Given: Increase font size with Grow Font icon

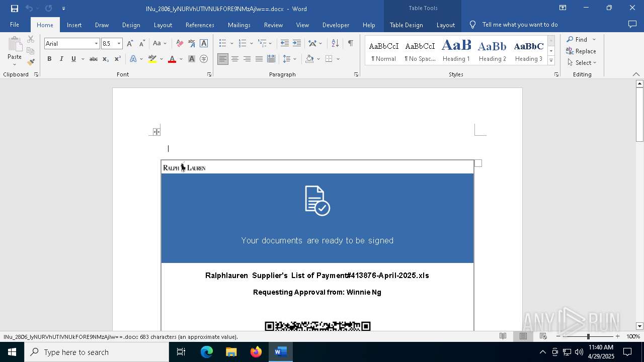Looking at the screenshot, I should point(130,44).
